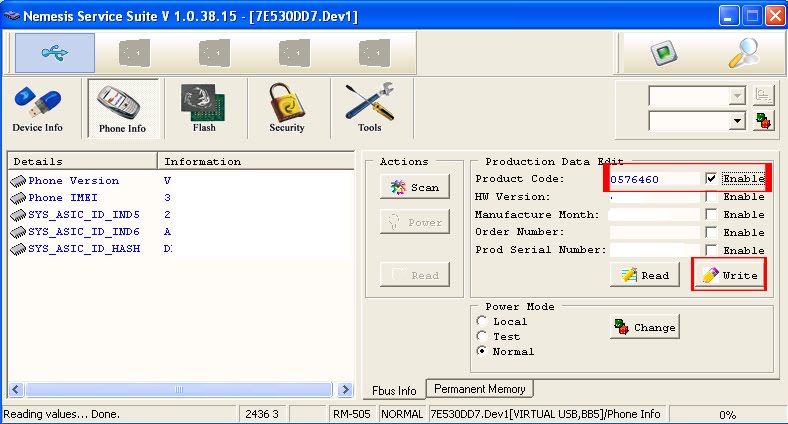Open the Security padlock section
Image resolution: width=788 pixels, height=424 pixels.
[x=286, y=109]
